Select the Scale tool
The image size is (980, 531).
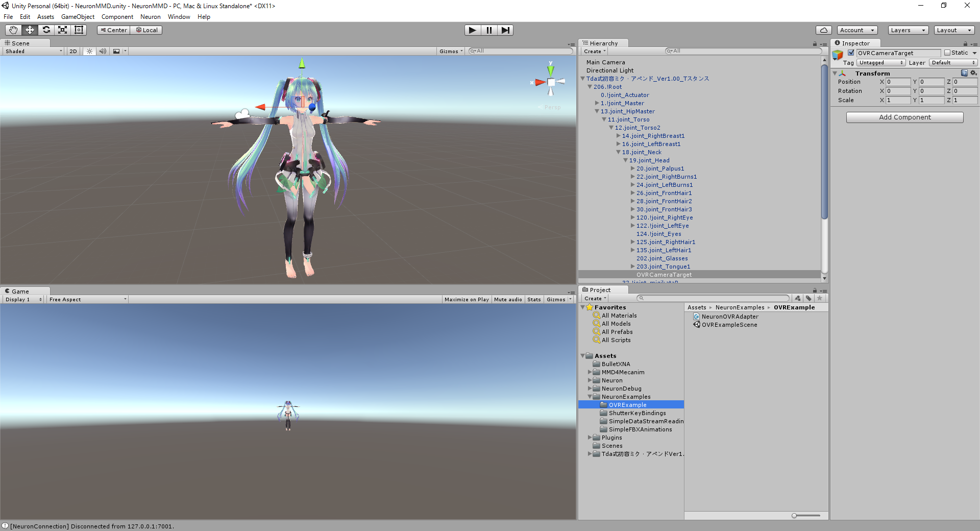pyautogui.click(x=62, y=30)
